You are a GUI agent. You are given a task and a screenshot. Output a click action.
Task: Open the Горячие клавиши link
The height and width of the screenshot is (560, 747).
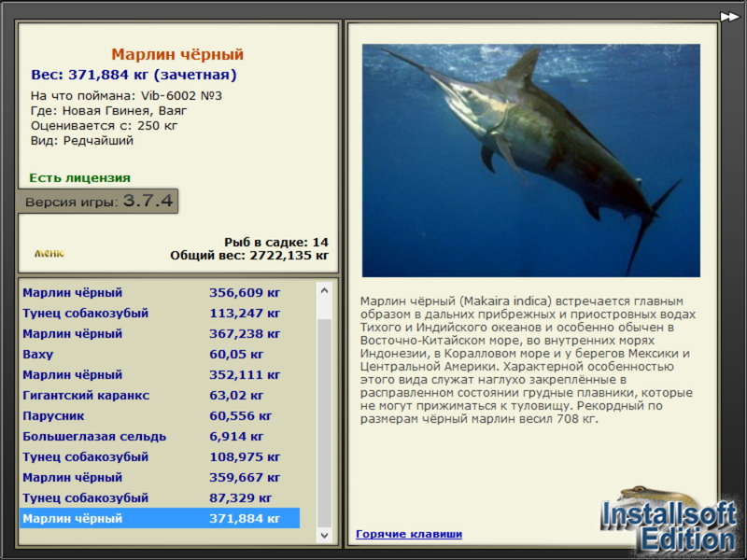[409, 534]
